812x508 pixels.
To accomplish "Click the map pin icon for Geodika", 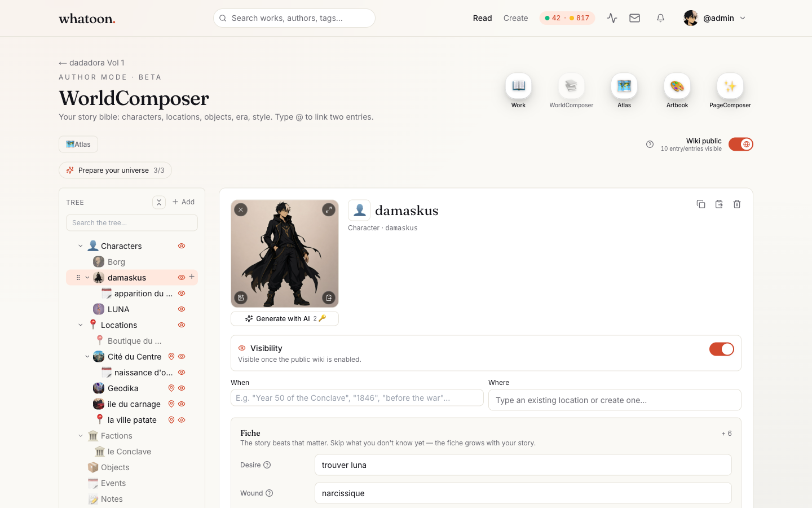I will point(171,388).
